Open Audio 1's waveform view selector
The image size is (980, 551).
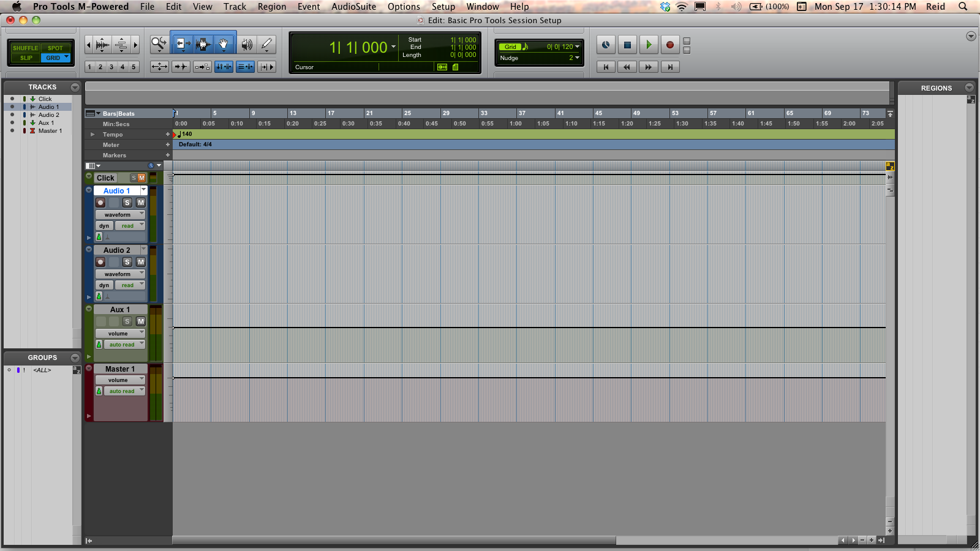120,214
